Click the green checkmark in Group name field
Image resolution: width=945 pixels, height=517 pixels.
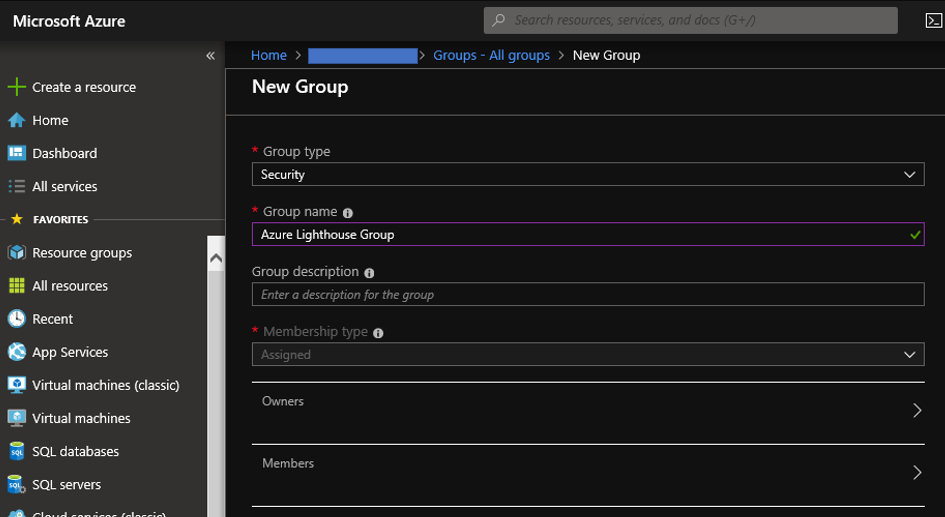click(x=915, y=234)
